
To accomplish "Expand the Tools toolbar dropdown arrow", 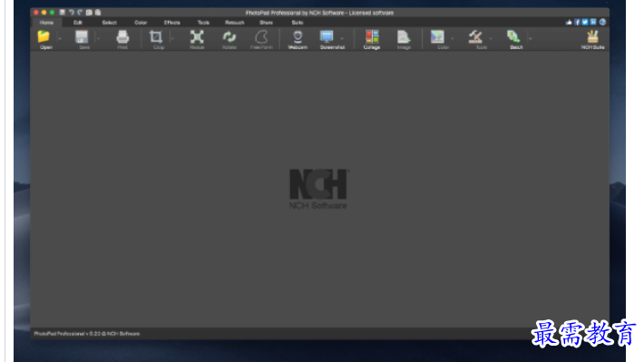I will click(x=491, y=38).
